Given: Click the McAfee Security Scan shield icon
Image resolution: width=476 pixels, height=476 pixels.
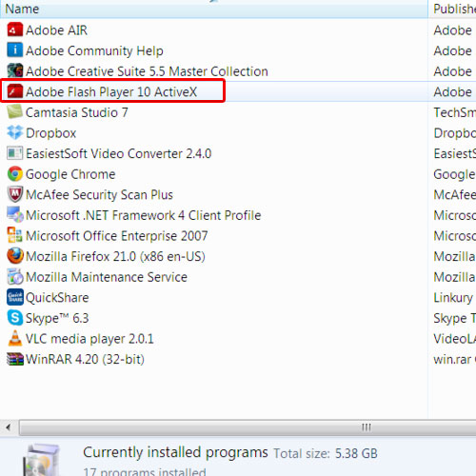Looking at the screenshot, I should point(15,194).
